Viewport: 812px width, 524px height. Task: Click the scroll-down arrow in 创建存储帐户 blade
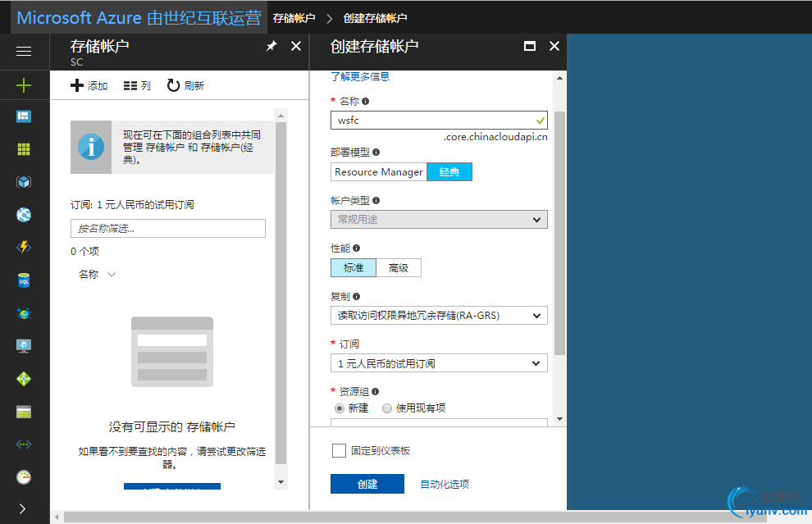tap(560, 419)
